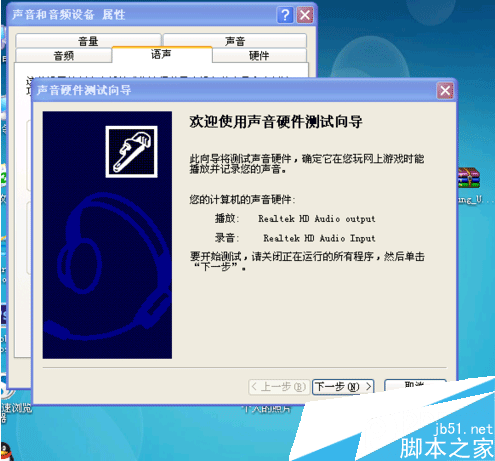495x461 pixels.
Task: Click the 下一步 (N) button
Action: (343, 387)
